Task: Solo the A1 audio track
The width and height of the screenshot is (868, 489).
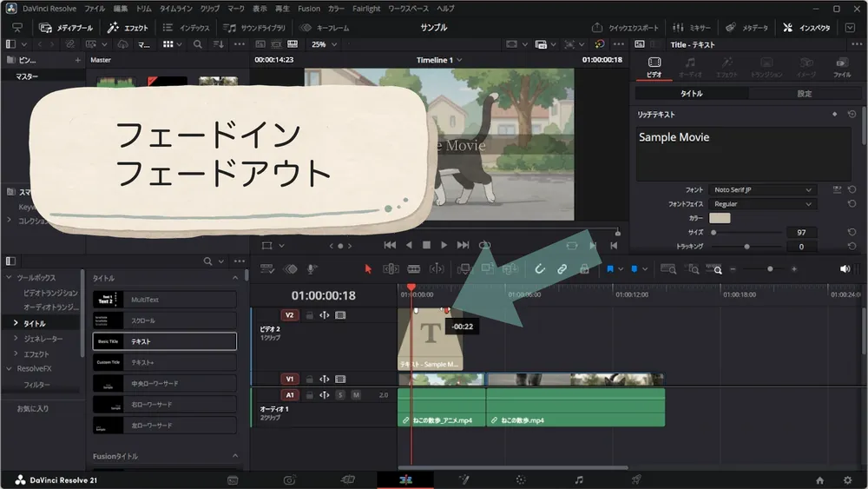Action: point(340,395)
